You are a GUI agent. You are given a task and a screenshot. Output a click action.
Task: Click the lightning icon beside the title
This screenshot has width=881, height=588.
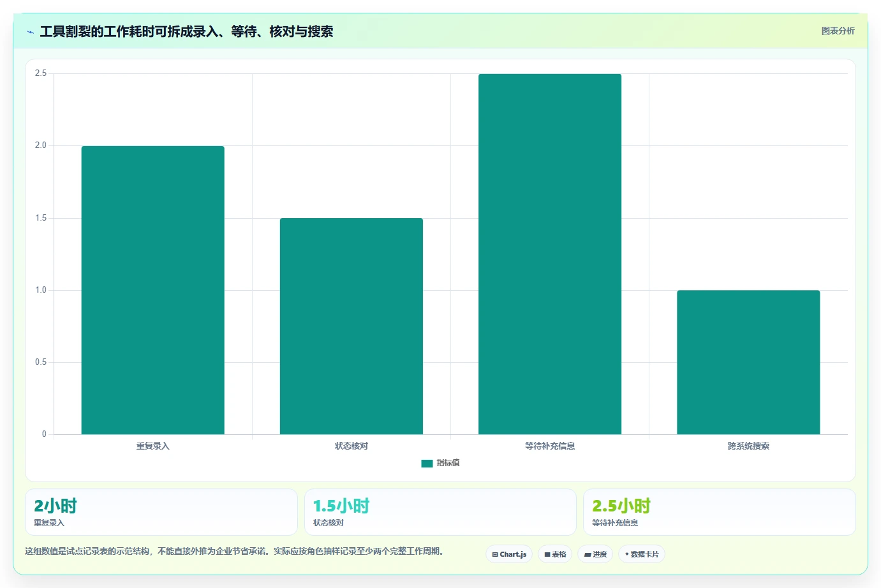tap(30, 32)
